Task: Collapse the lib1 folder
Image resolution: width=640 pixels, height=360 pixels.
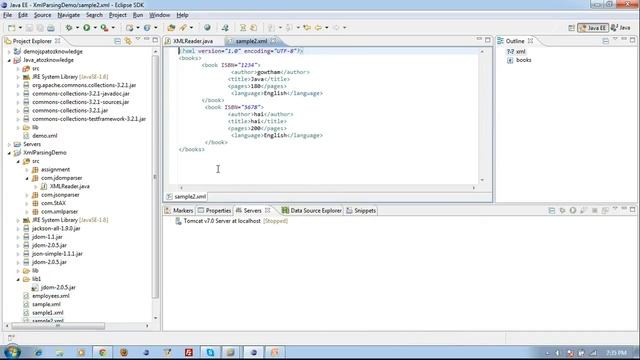Action: 18,279
